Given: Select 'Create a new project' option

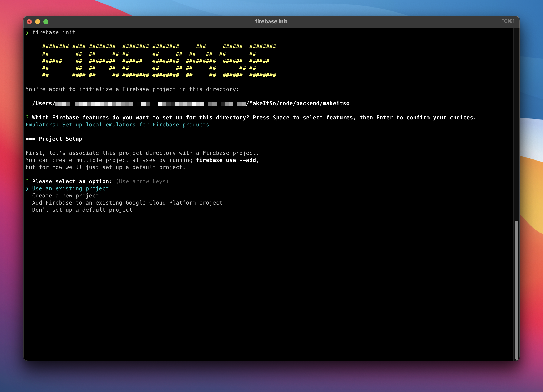Looking at the screenshot, I should click(x=65, y=196).
